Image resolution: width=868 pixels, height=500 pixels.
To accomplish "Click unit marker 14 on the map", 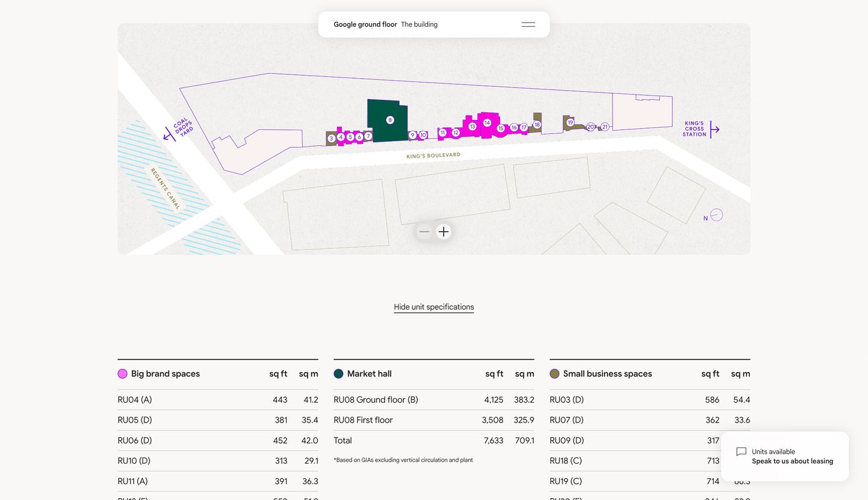I will click(x=487, y=122).
